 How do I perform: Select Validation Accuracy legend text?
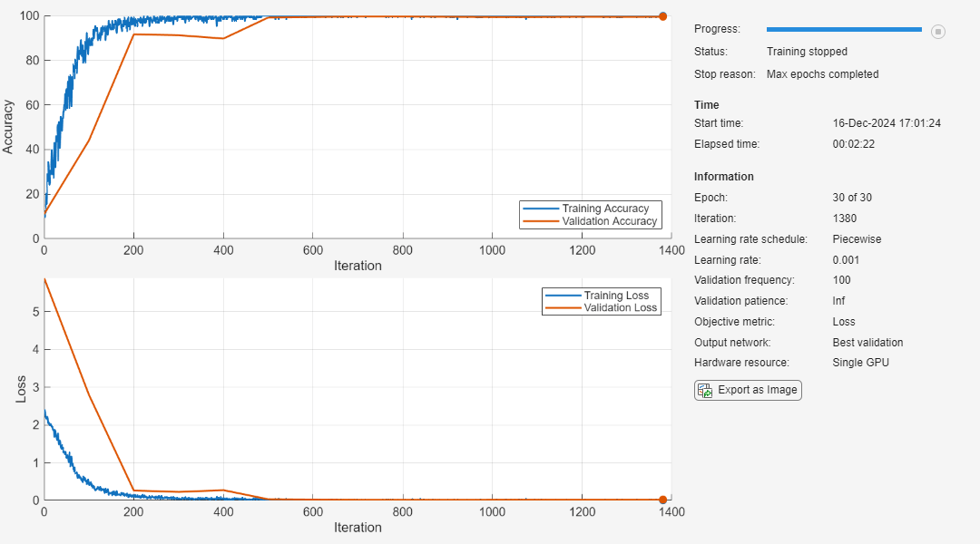click(x=609, y=221)
